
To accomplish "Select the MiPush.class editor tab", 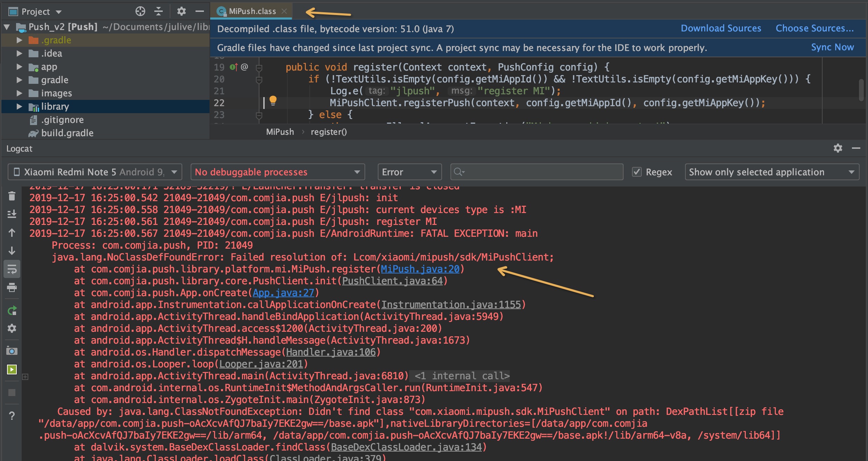I will (x=252, y=11).
